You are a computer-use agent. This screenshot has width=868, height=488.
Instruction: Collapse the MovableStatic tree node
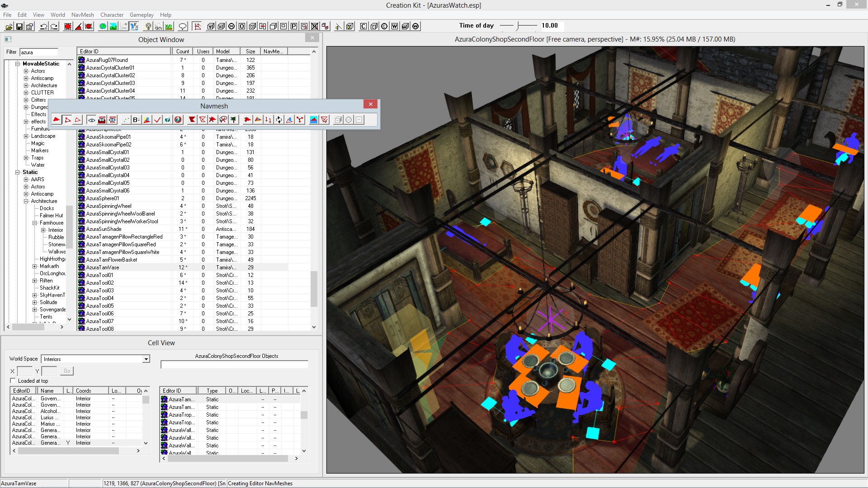point(18,64)
